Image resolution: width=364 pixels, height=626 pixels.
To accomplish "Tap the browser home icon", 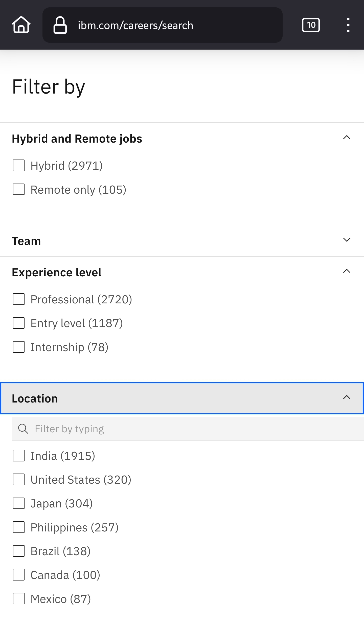I will pyautogui.click(x=21, y=25).
